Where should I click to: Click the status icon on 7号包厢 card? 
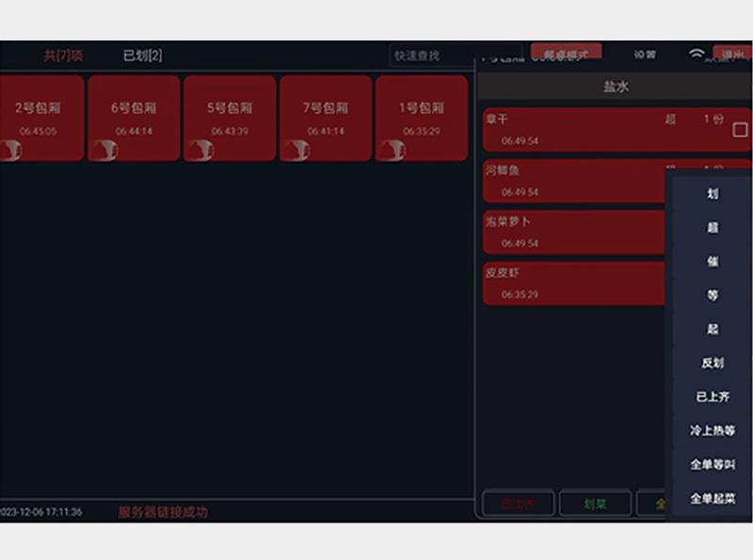[296, 151]
